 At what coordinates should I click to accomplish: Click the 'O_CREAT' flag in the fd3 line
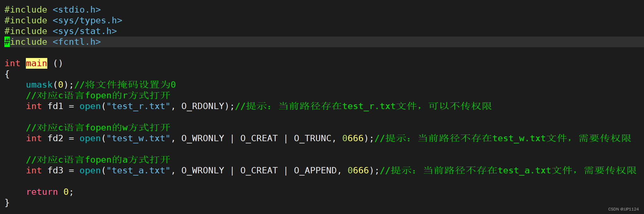pos(259,171)
